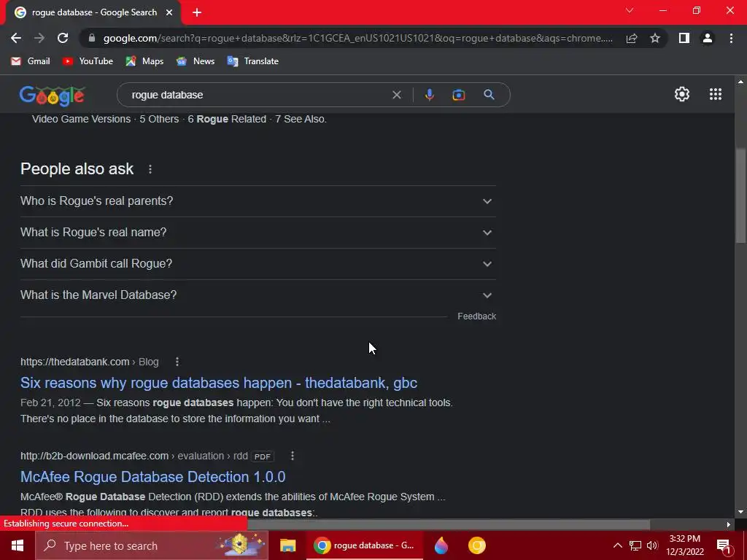This screenshot has width=747, height=560.
Task: Open Maps bookmark
Action: pyautogui.click(x=144, y=61)
